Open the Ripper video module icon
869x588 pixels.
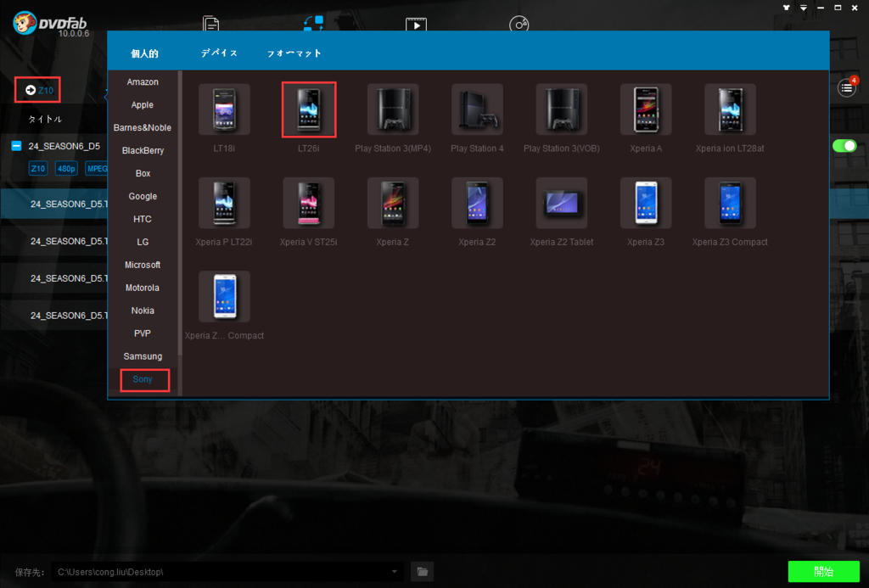pos(416,25)
